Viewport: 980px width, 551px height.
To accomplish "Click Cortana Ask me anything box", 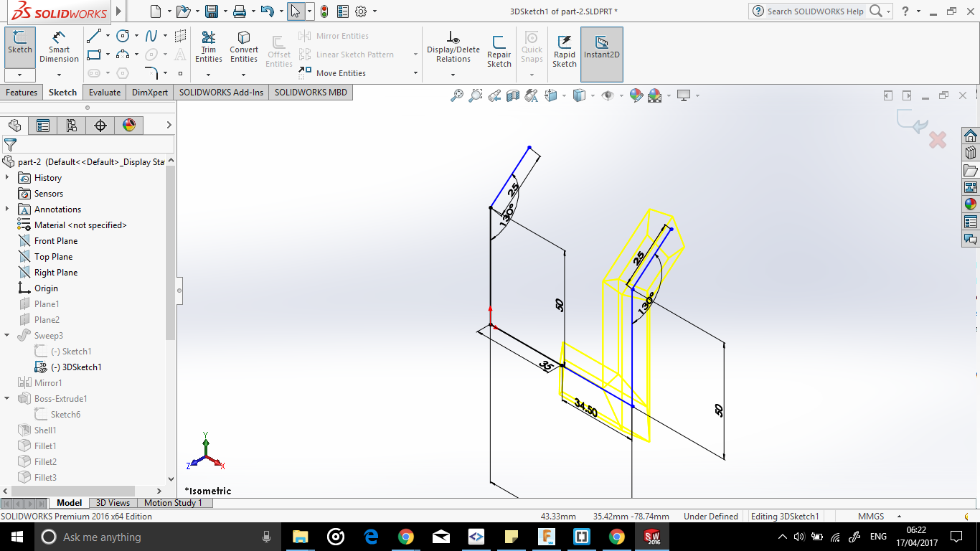I will pyautogui.click(x=156, y=537).
